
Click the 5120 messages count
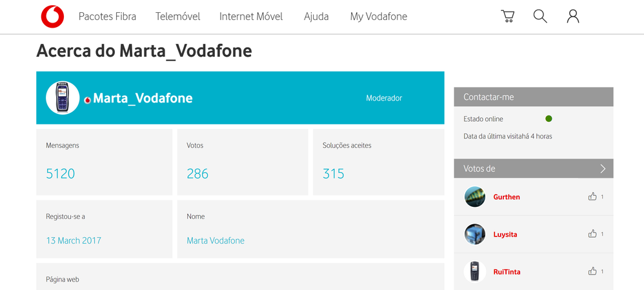tap(61, 173)
